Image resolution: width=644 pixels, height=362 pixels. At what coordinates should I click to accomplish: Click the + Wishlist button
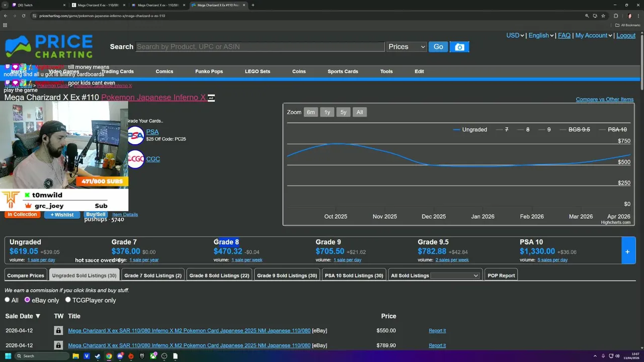point(62,215)
